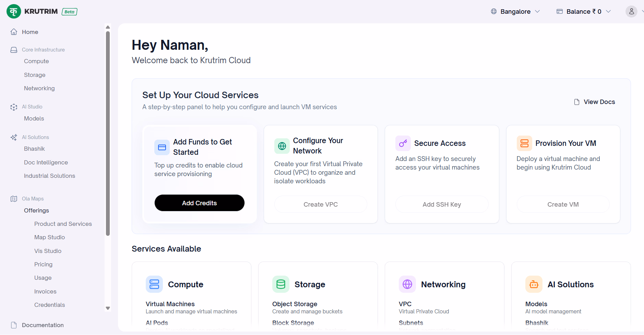The width and height of the screenshot is (644, 335).
Task: Expand the Bangalore region dropdown
Action: click(515, 11)
